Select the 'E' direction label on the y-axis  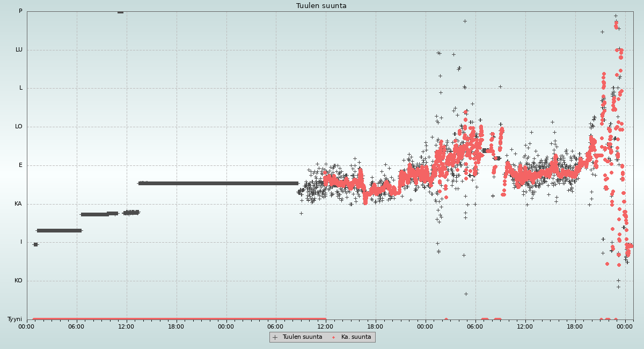(x=21, y=165)
